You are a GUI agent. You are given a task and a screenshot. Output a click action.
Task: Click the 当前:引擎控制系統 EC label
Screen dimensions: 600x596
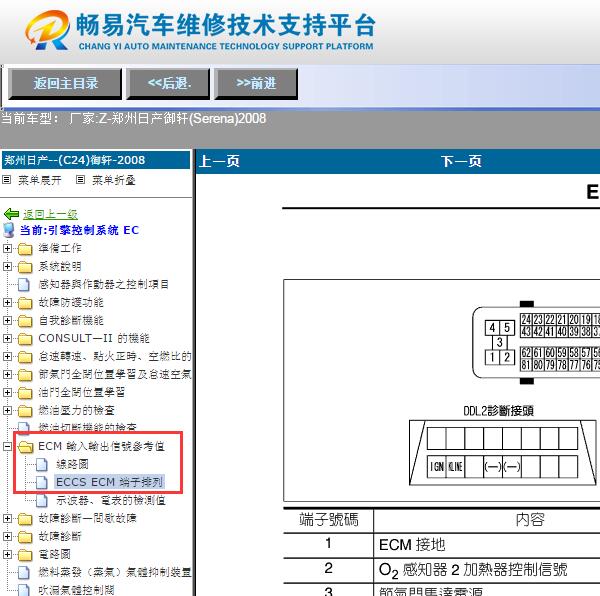(80, 230)
